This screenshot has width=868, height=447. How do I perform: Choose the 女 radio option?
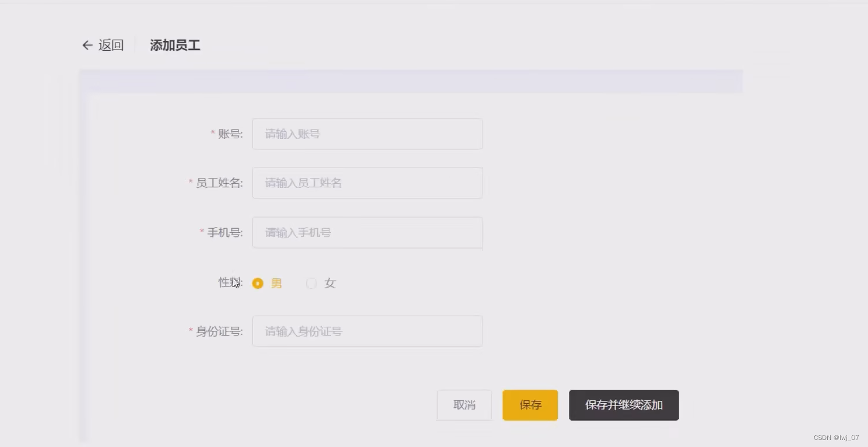point(311,283)
